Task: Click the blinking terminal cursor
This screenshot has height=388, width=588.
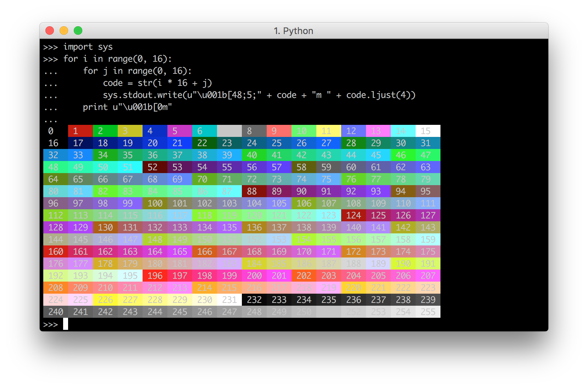Action: [x=66, y=324]
